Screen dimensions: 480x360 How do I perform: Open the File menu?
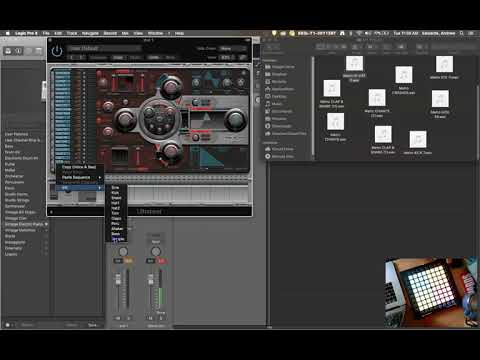46,33
